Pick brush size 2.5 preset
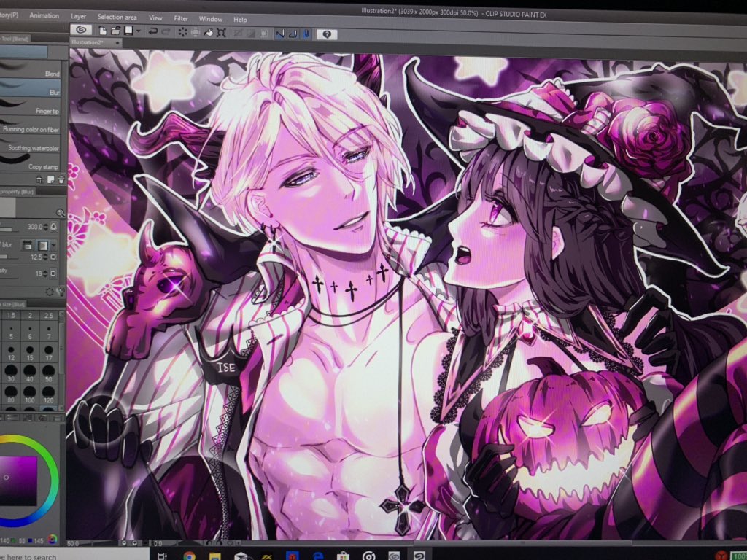Viewport: 747px width, 560px height. pos(49,315)
